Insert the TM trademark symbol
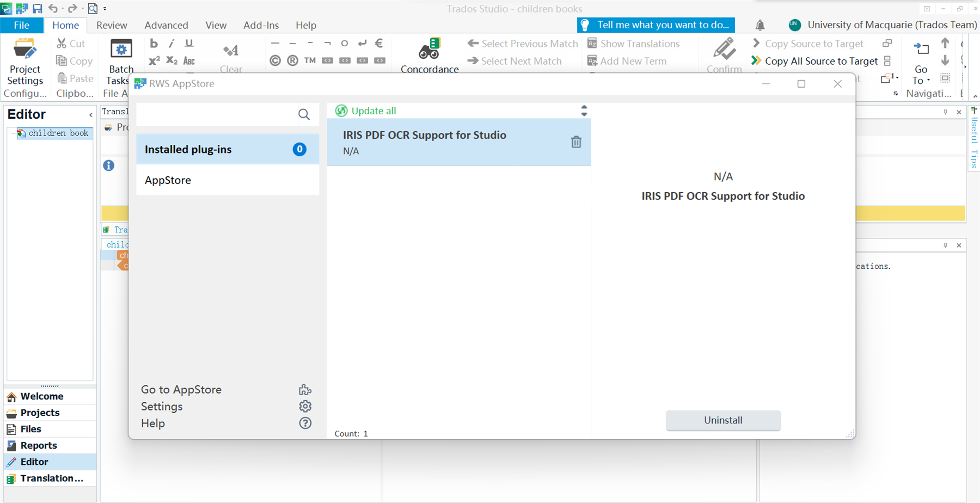This screenshot has width=980, height=503. [x=310, y=60]
